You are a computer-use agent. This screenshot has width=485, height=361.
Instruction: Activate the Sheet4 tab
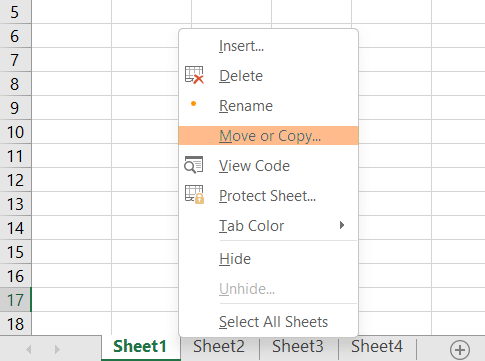377,346
